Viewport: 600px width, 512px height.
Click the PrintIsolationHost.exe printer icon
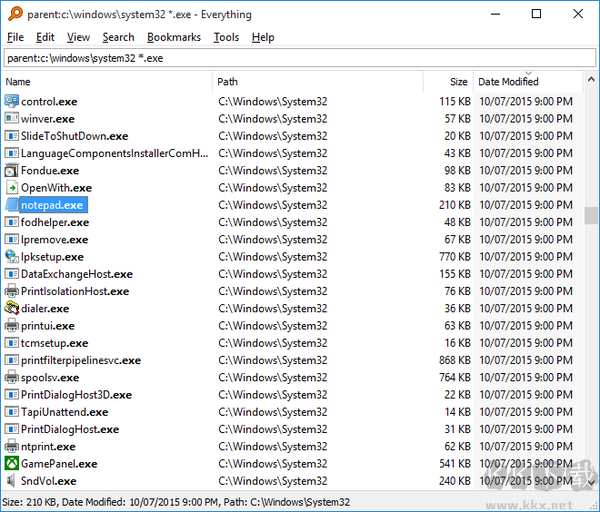tap(11, 291)
